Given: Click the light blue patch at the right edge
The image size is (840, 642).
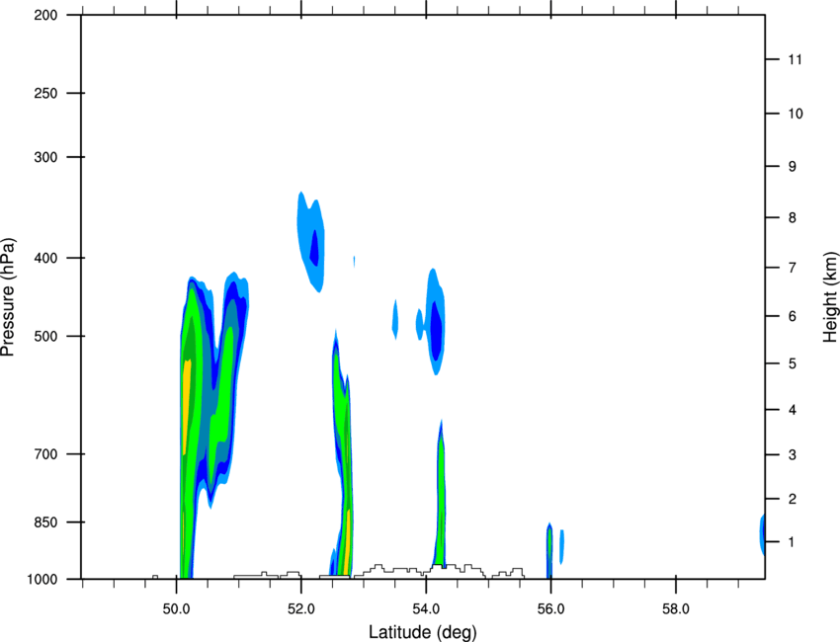Looking at the screenshot, I should pos(762,533).
